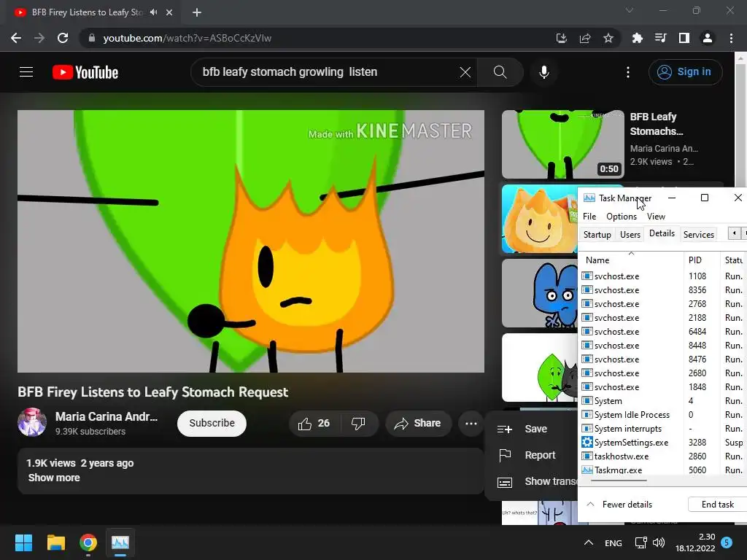Open YouTube settings three-dot menu

[x=628, y=72]
